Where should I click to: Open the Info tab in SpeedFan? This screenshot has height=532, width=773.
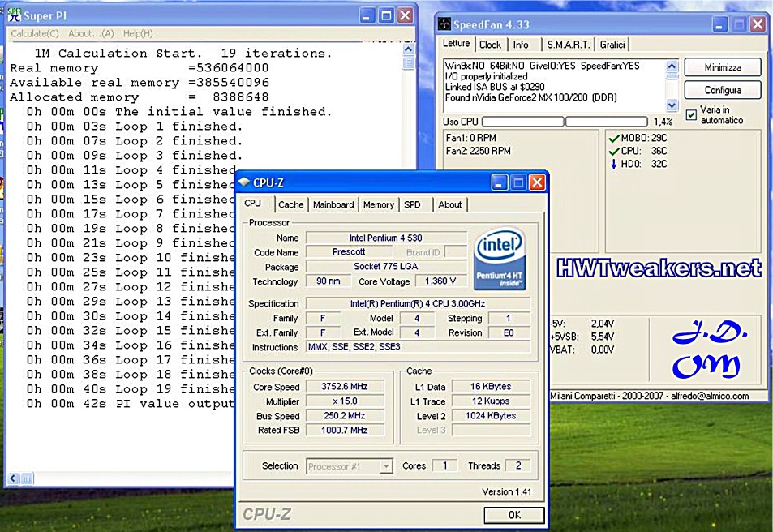click(x=521, y=45)
